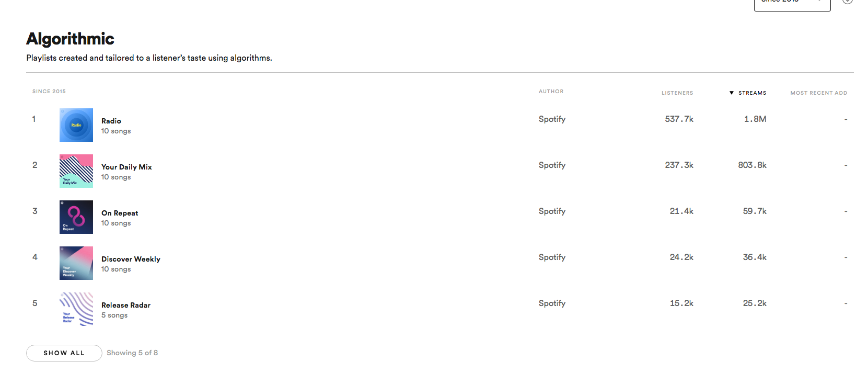Click Spotify author in the Radio row

pyautogui.click(x=552, y=119)
